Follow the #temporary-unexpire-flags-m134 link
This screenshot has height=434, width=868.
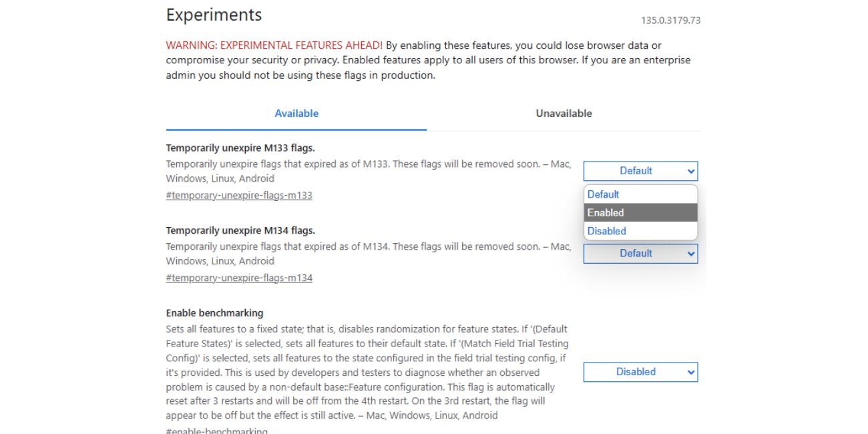tap(239, 278)
